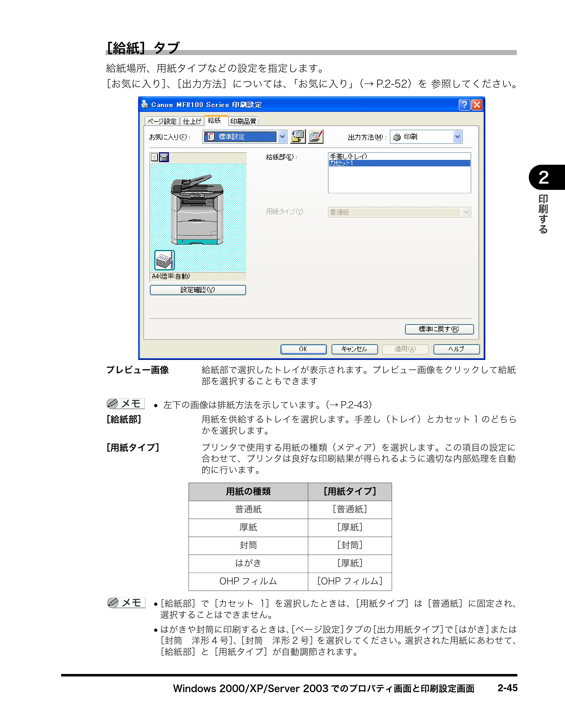
Task: Click the Edit Favorite icon with red pen
Action: tap(316, 137)
